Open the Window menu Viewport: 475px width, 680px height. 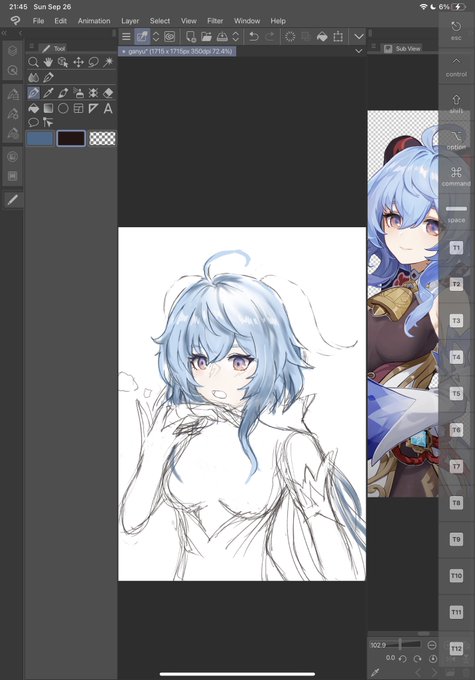[247, 21]
